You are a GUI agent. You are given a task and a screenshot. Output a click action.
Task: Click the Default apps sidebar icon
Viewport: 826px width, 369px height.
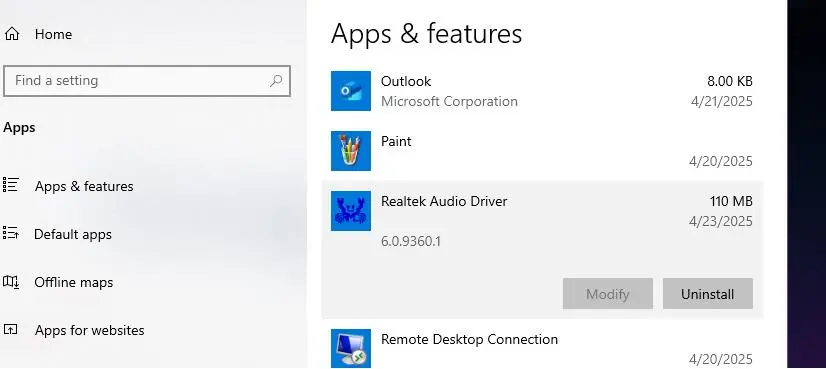[11, 234]
